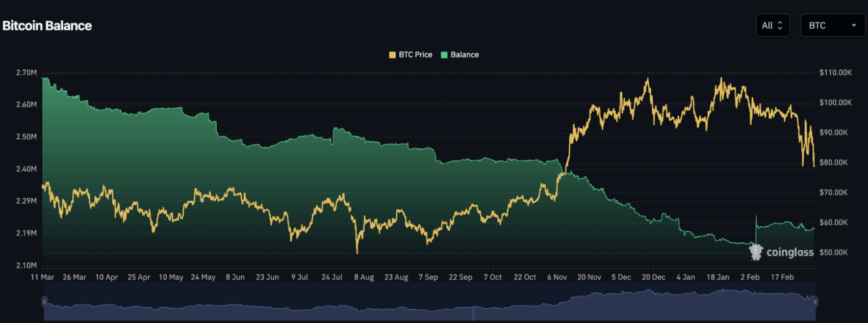Click the $50.00K price axis label
The width and height of the screenshot is (868, 323).
[x=833, y=252]
